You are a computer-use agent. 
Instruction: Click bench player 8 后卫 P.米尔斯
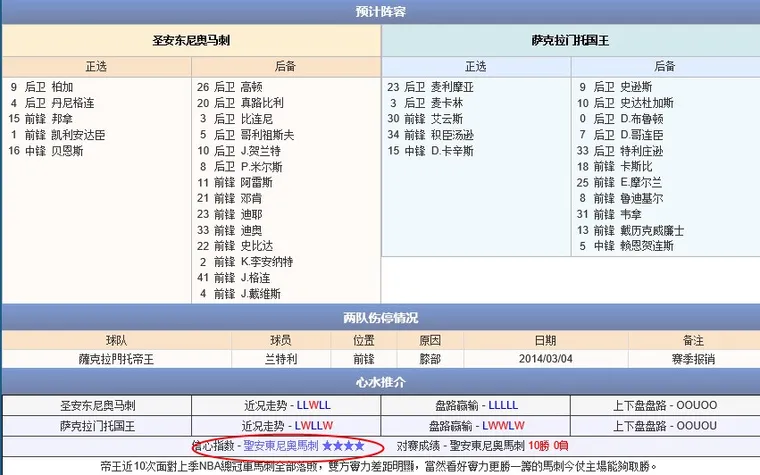240,167
